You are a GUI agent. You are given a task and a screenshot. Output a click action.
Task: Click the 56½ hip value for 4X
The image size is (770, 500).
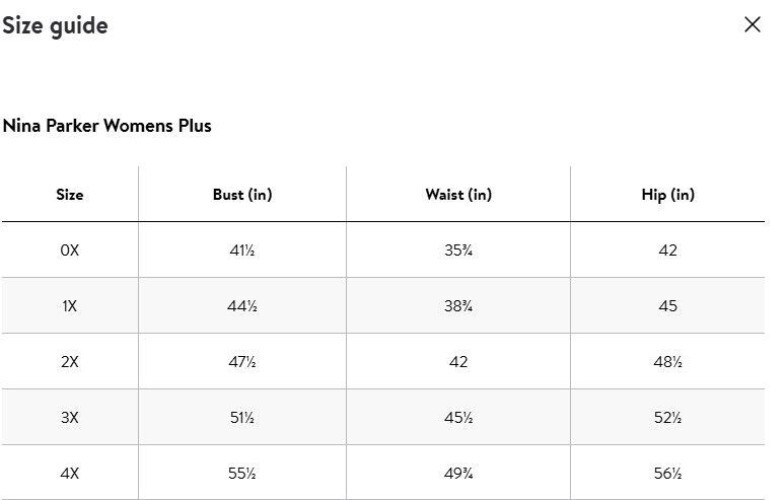(x=668, y=473)
